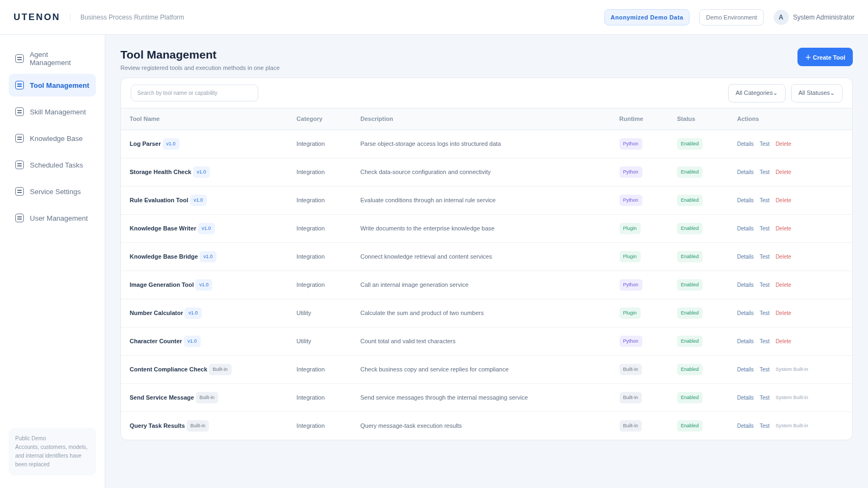Open the All Statuses dropdown

pyautogui.click(x=816, y=93)
